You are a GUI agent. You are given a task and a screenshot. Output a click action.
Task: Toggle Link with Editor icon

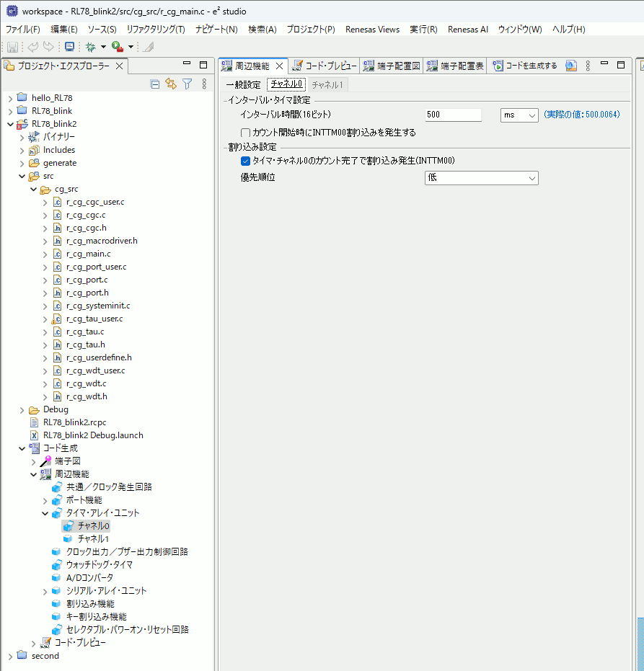click(171, 84)
